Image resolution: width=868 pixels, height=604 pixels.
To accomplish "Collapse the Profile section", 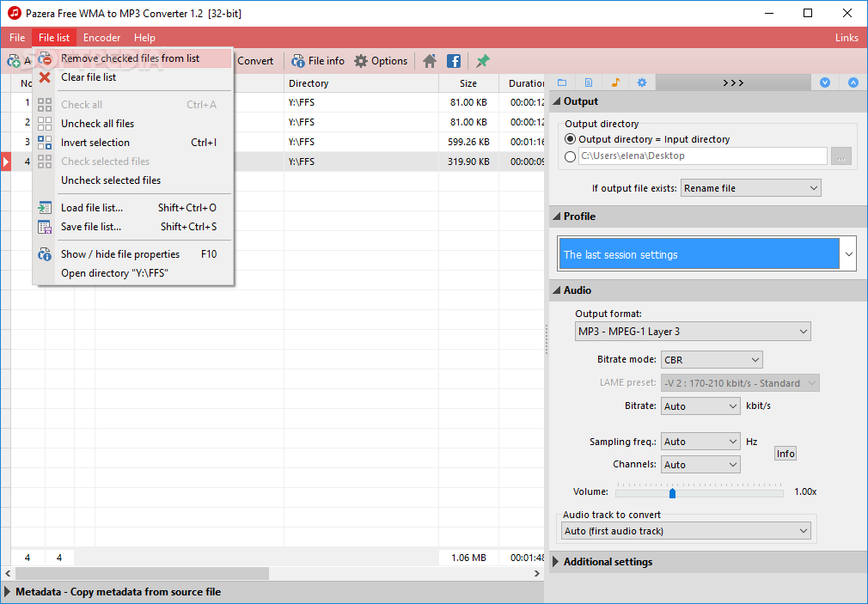I will pos(557,217).
